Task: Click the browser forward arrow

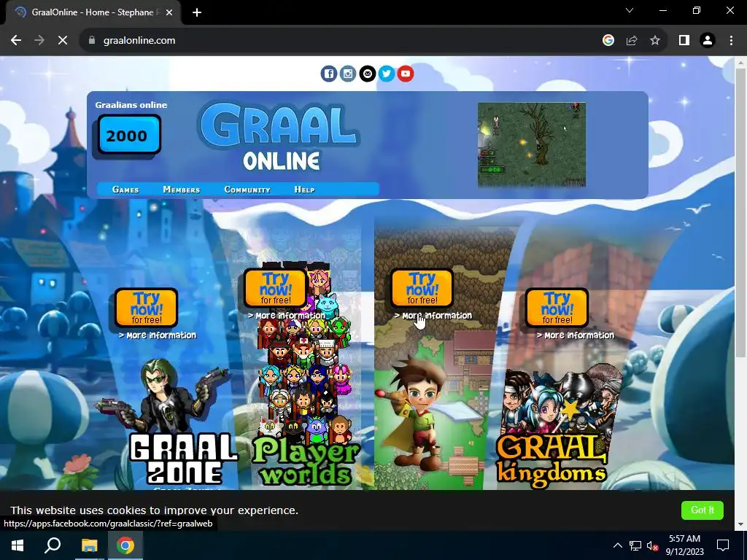Action: 39,41
